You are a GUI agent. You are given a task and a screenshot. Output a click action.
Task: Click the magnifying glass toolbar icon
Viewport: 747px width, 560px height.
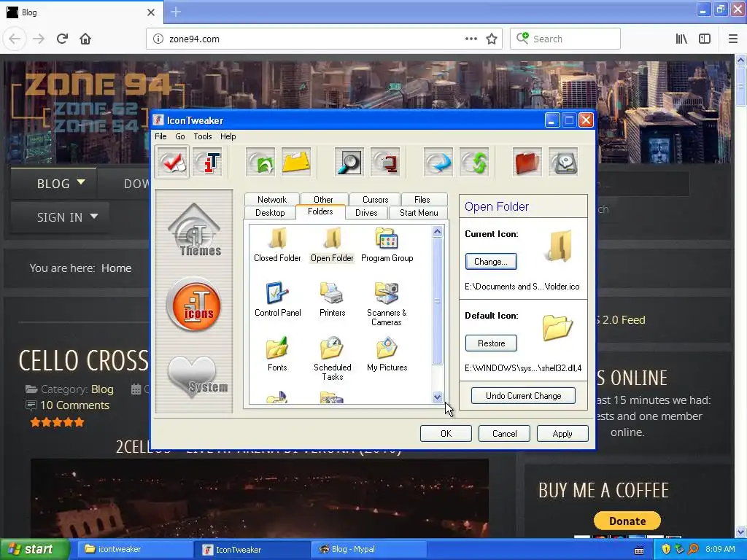coord(349,163)
